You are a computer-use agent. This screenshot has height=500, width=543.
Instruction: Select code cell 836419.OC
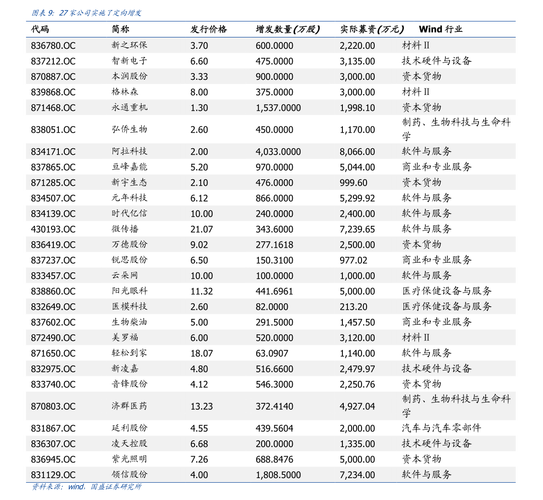(53, 245)
